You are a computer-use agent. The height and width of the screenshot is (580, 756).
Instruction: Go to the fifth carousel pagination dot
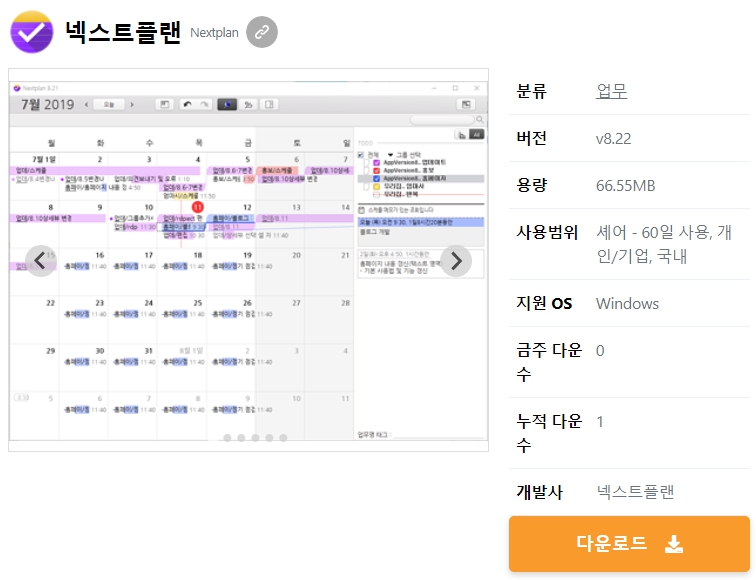click(284, 438)
